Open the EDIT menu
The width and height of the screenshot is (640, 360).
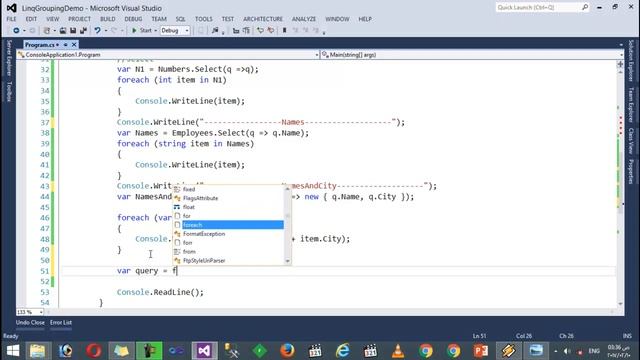[x=31, y=19]
